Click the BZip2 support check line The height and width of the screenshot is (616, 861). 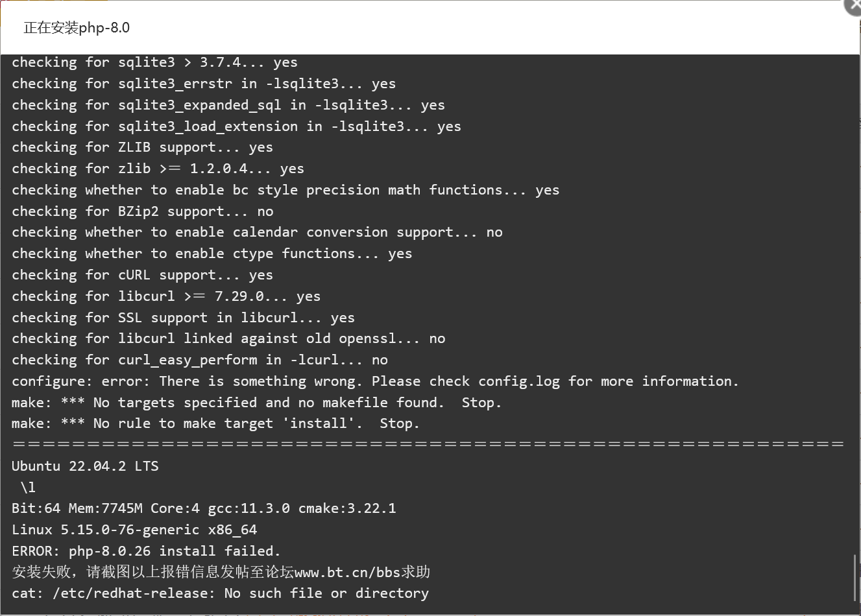point(143,211)
